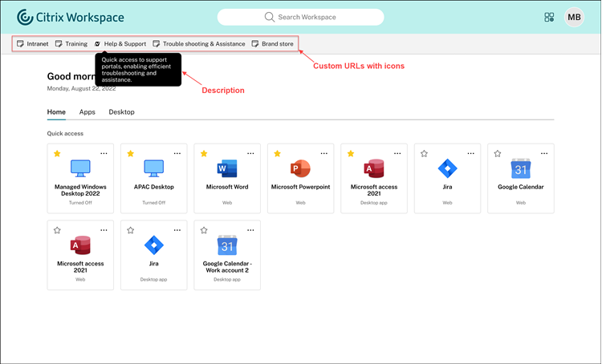Viewport: 602px width, 364px height.
Task: Favorite Google Calendar - Work account 2 star
Action: click(x=204, y=231)
